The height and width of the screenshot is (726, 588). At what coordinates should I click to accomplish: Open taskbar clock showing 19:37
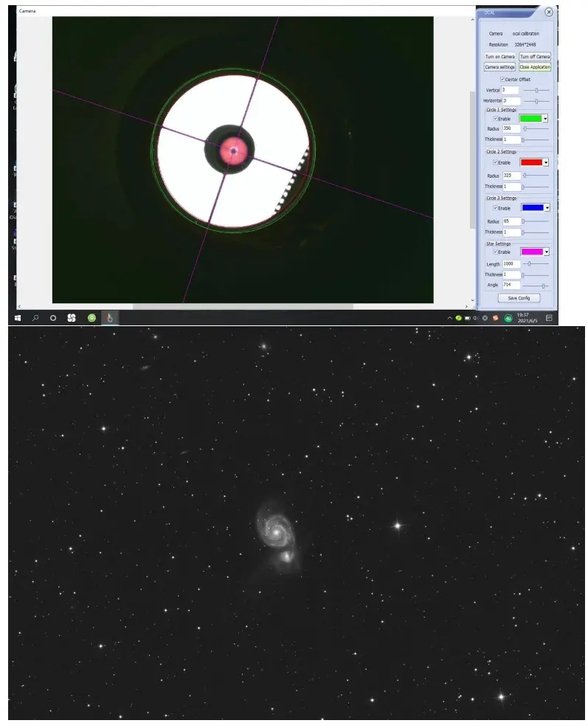click(x=527, y=318)
